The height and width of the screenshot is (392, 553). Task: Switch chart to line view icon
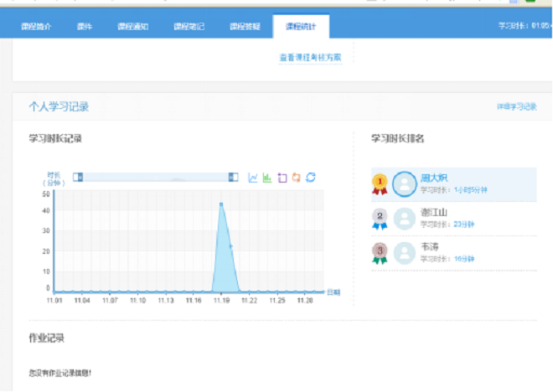253,178
